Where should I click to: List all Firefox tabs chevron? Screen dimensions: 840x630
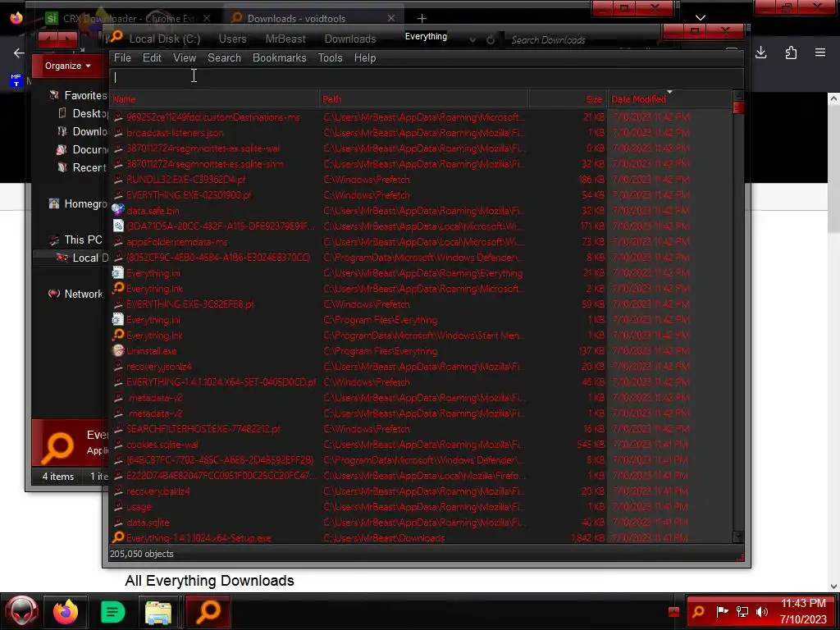pos(701,18)
